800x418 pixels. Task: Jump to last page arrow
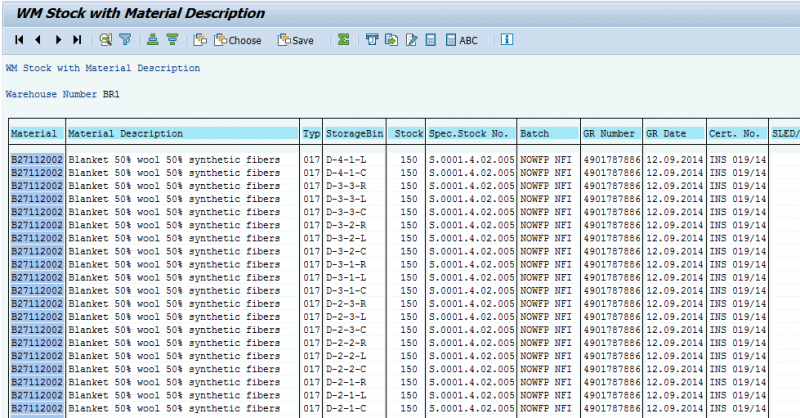pyautogui.click(x=76, y=40)
